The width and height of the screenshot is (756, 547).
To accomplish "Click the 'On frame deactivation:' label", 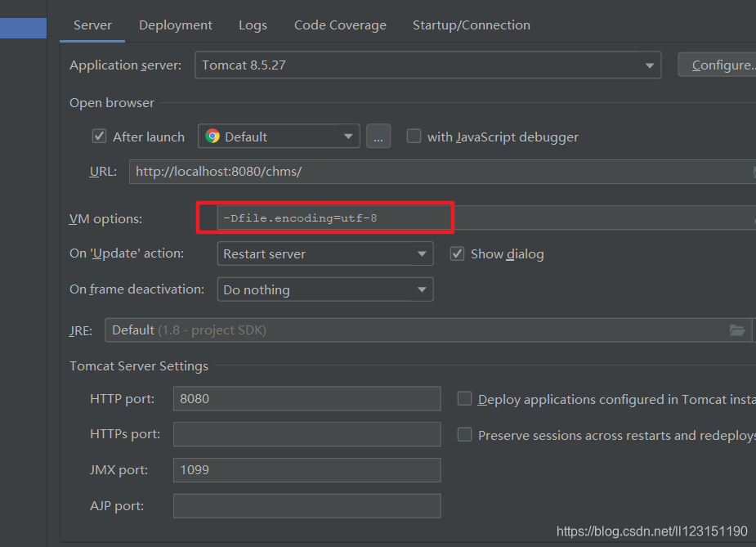I will (137, 289).
